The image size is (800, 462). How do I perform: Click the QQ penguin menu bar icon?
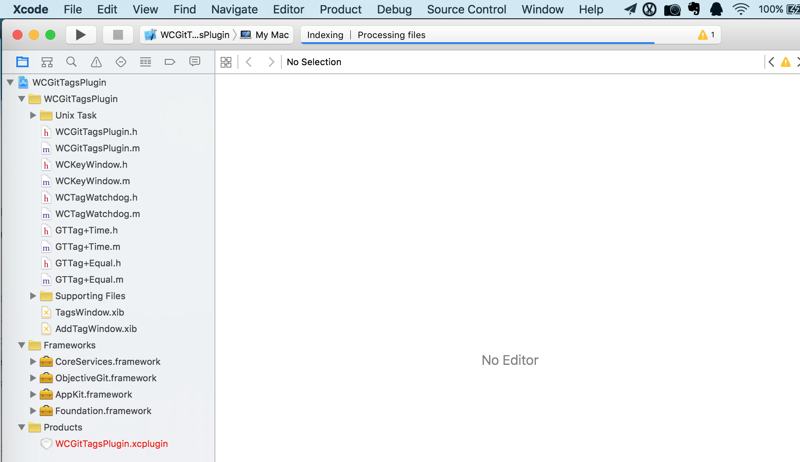(x=716, y=9)
